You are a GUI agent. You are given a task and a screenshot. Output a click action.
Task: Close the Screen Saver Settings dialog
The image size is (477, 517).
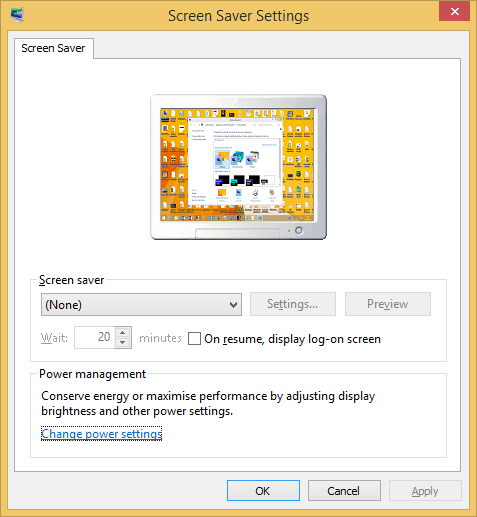click(x=454, y=11)
